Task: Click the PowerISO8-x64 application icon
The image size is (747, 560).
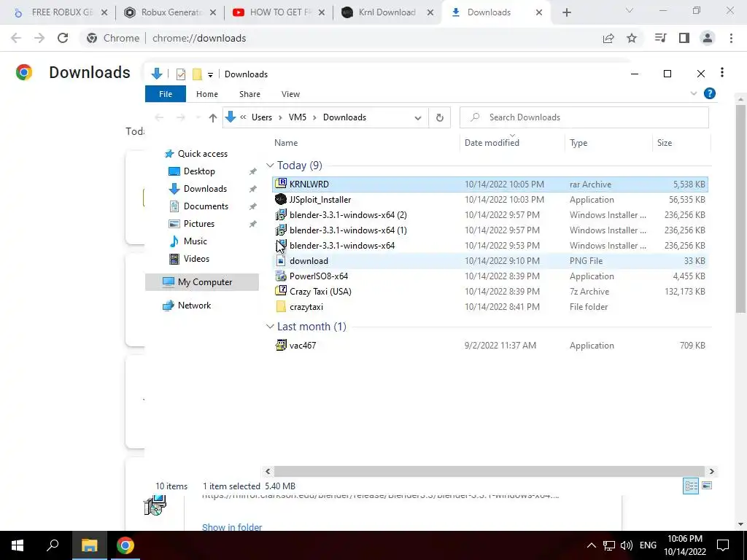Action: coord(281,276)
